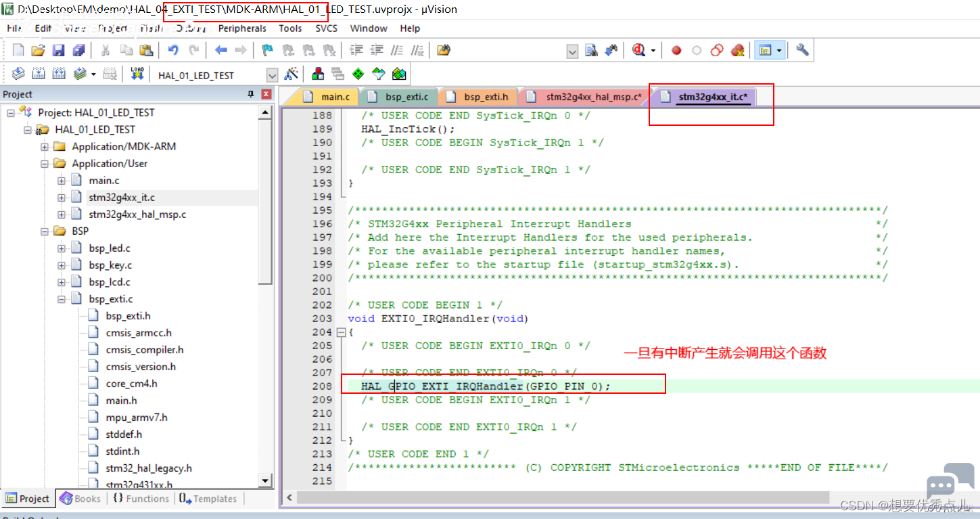Open the Peripherals menu

[x=242, y=28]
